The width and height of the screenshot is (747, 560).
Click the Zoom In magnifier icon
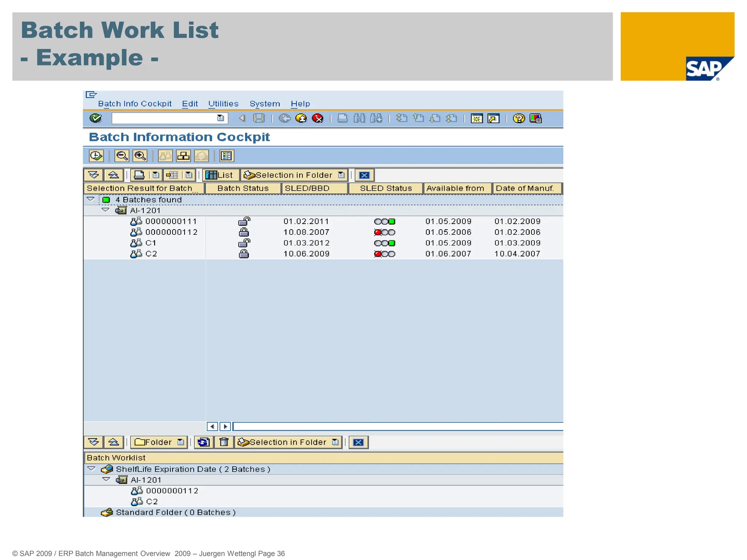(140, 156)
